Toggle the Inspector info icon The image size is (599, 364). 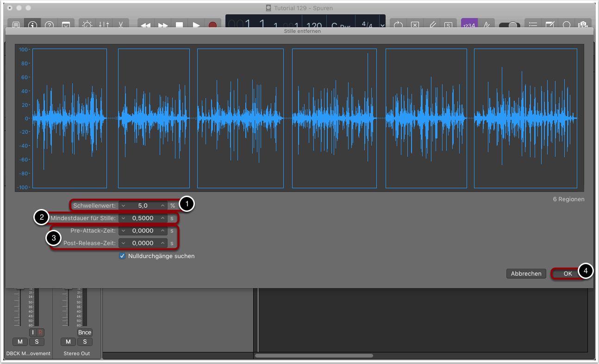click(x=33, y=25)
